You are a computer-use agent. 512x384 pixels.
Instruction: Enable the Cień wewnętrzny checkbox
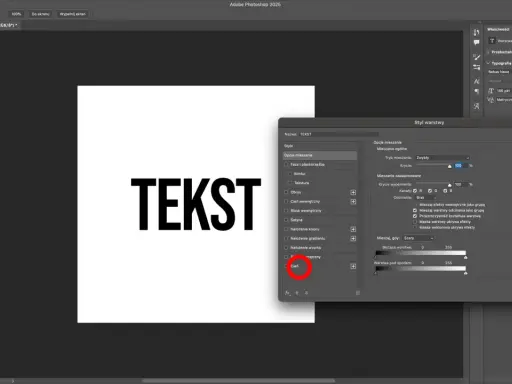pos(286,202)
